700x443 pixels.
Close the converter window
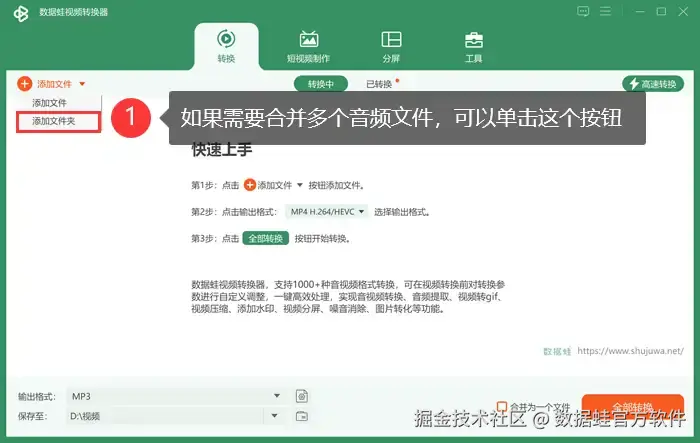683,12
